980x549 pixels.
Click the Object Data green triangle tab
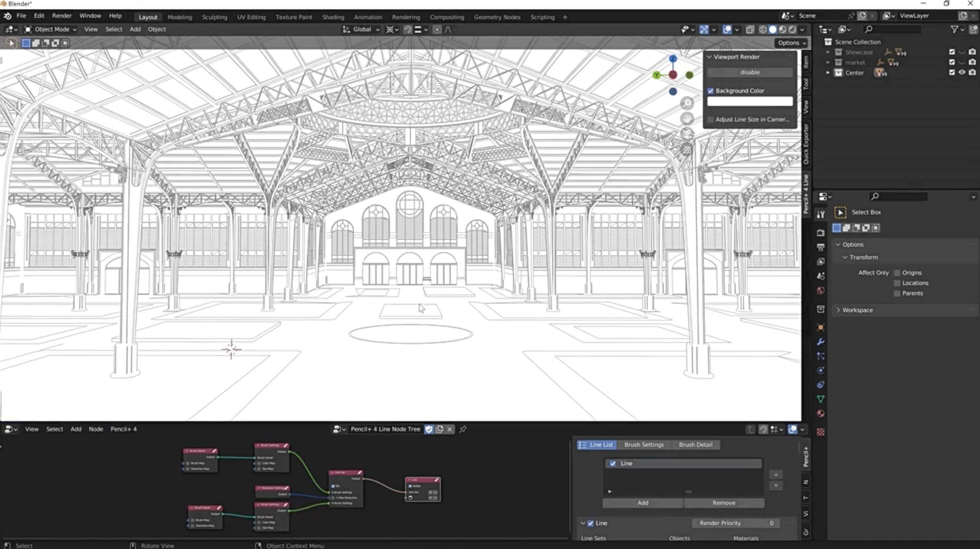[820, 399]
